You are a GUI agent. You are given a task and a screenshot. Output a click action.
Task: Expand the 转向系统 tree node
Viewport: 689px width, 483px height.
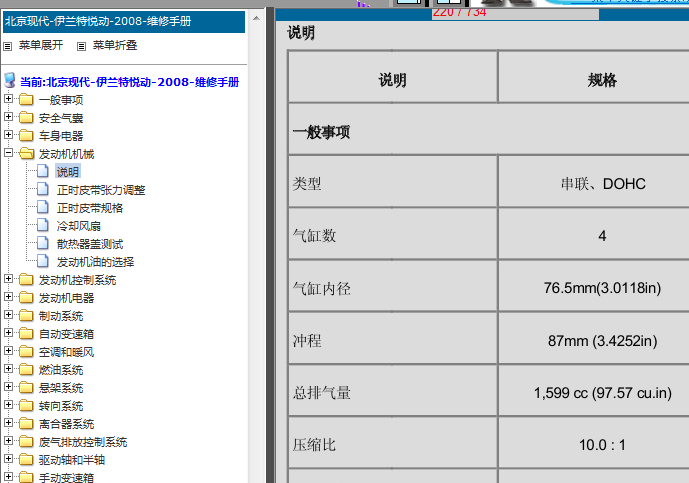click(8, 405)
